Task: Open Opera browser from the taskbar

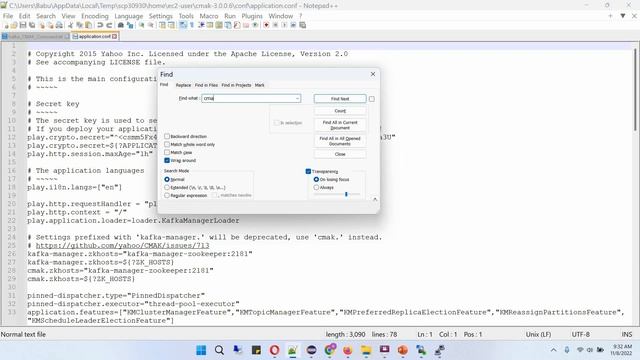Action: [274, 350]
